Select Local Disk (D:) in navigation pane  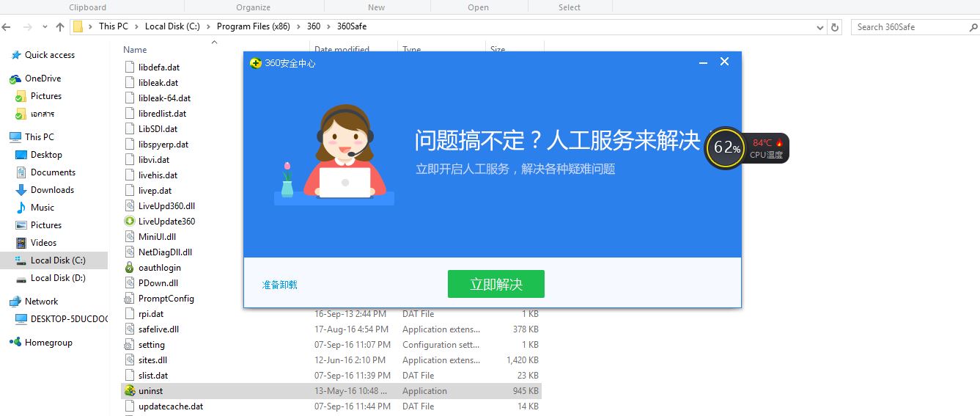[x=58, y=278]
